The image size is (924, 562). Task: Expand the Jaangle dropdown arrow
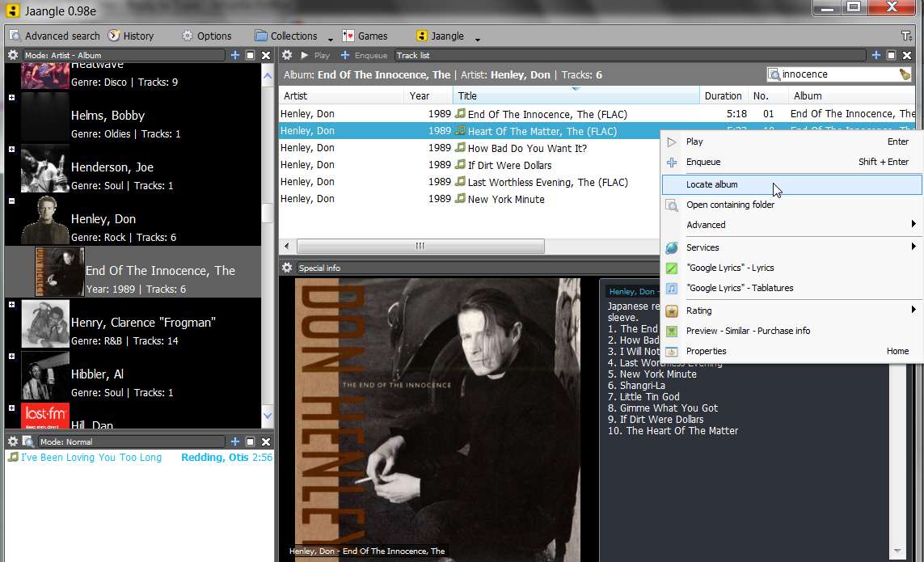tap(477, 39)
